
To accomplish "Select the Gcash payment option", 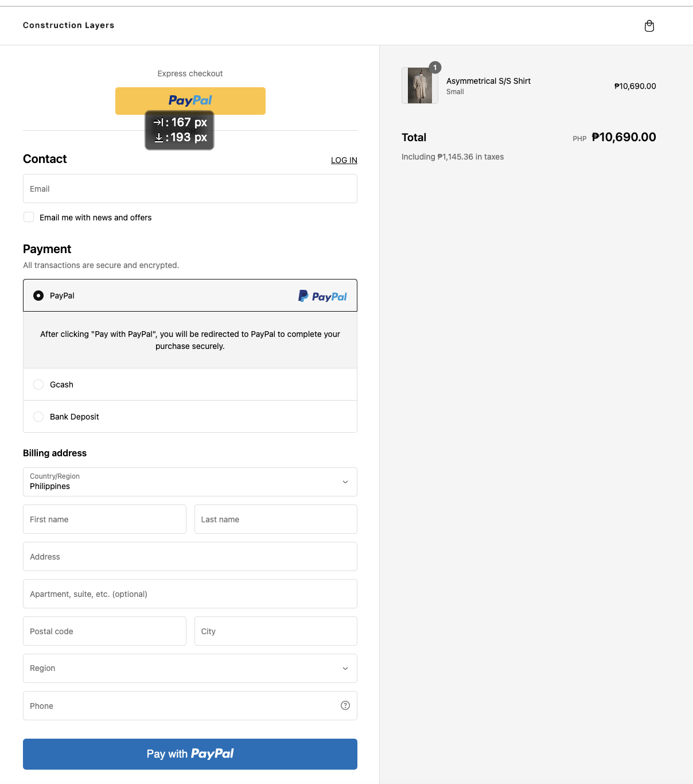I will click(x=190, y=385).
